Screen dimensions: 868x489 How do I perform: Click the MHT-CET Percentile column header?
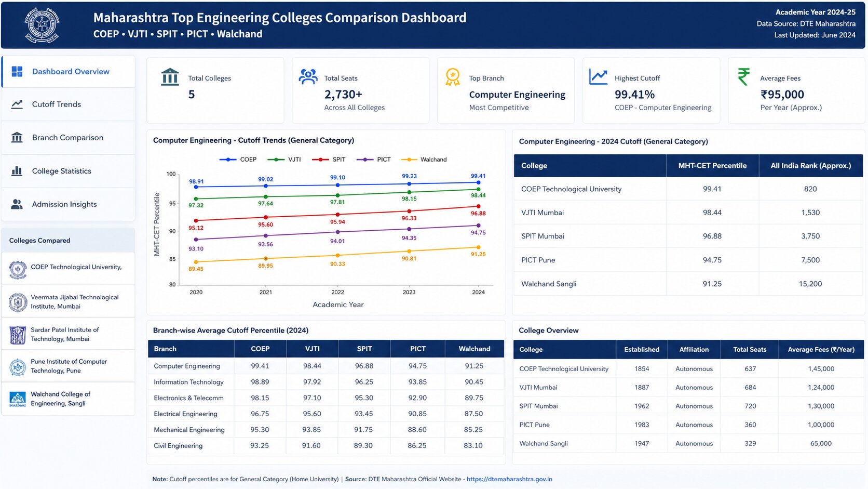712,166
